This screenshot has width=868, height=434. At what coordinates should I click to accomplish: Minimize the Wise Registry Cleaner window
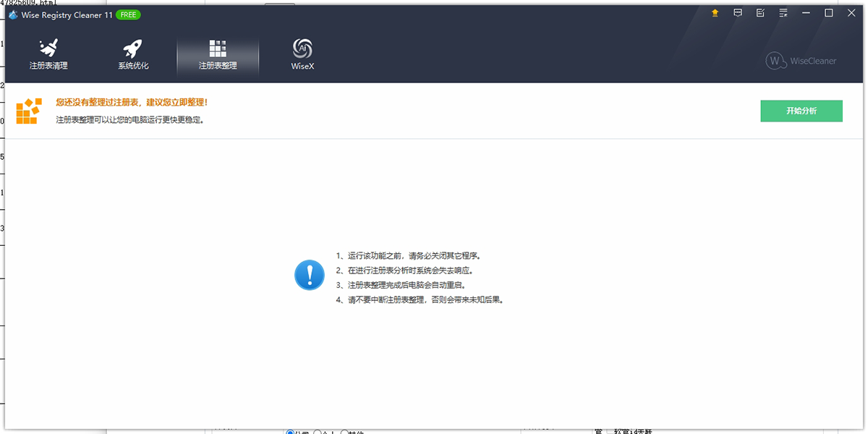click(x=807, y=13)
